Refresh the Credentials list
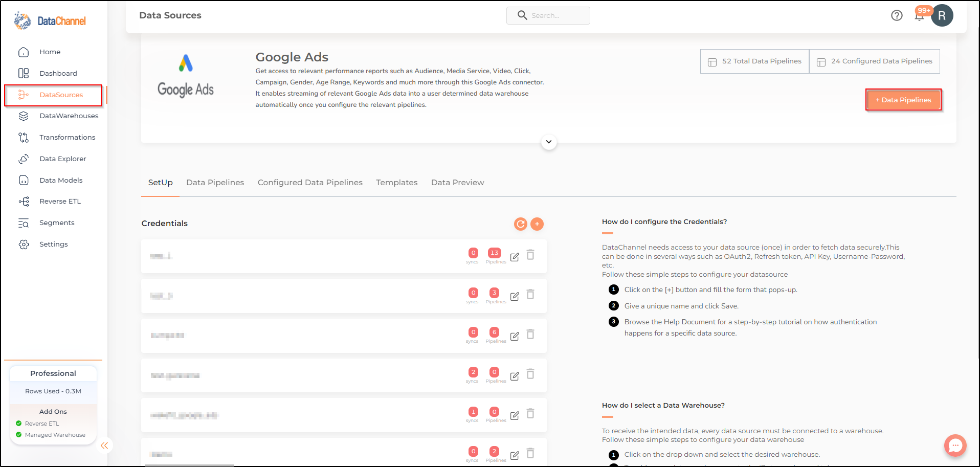Viewport: 980px width, 467px height. [x=521, y=224]
